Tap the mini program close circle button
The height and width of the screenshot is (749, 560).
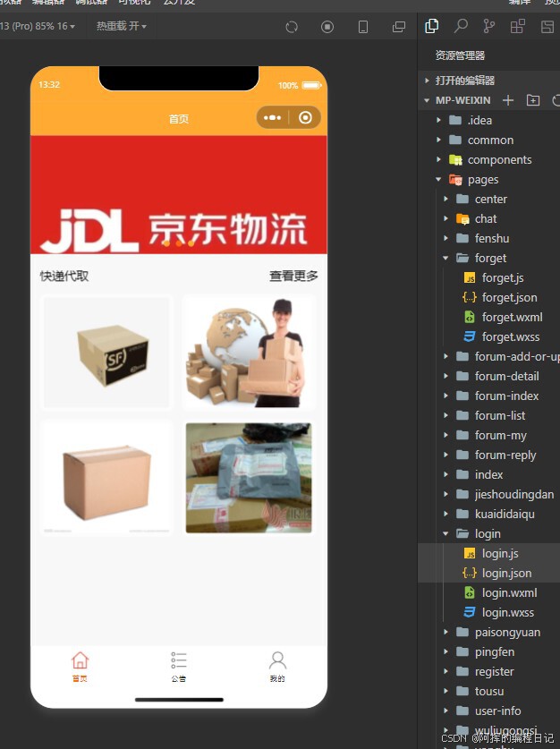tap(306, 117)
